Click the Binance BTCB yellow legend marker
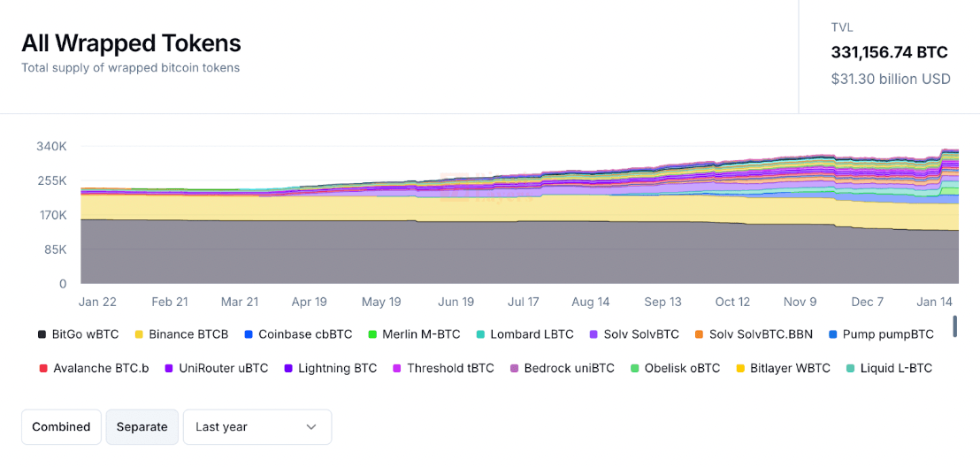This screenshot has height=467, width=980. 139,334
